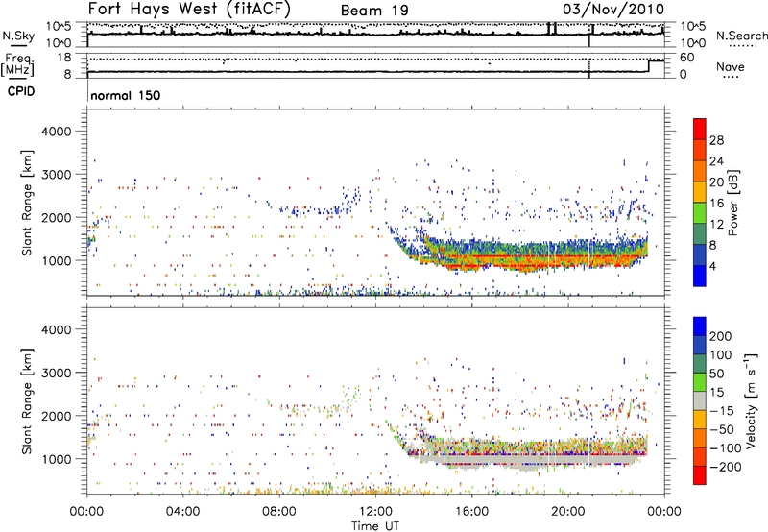Click the 'Freq. [MHz]' axis label
Screen dimensions: 768x532
pyautogui.click(x=18, y=64)
